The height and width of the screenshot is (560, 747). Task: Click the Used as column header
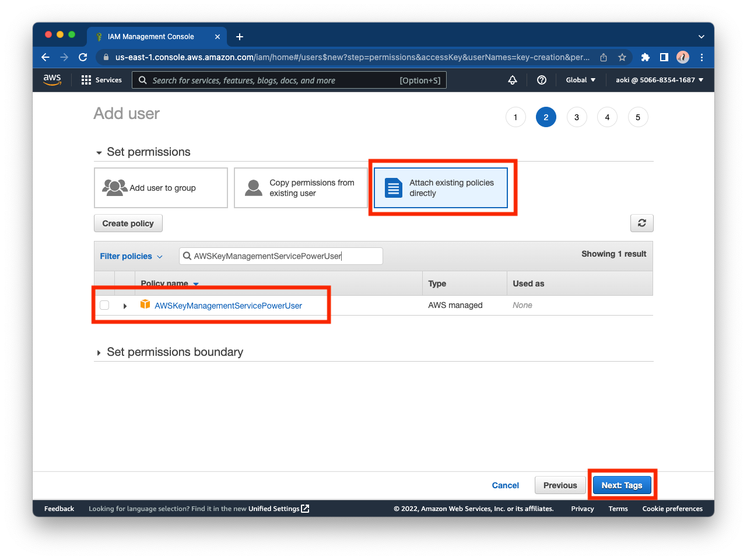[528, 283]
